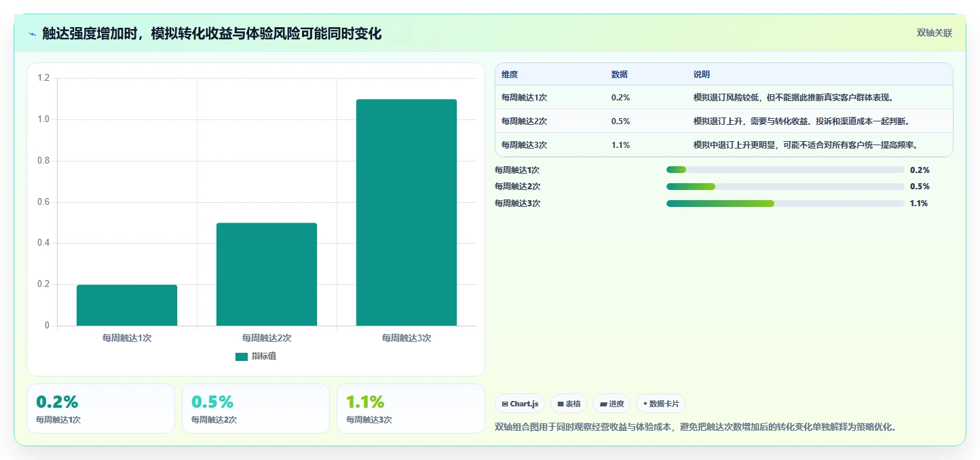Screen dimensions: 980x460
Task: Click the lightning icon beside the title
Action: click(33, 33)
